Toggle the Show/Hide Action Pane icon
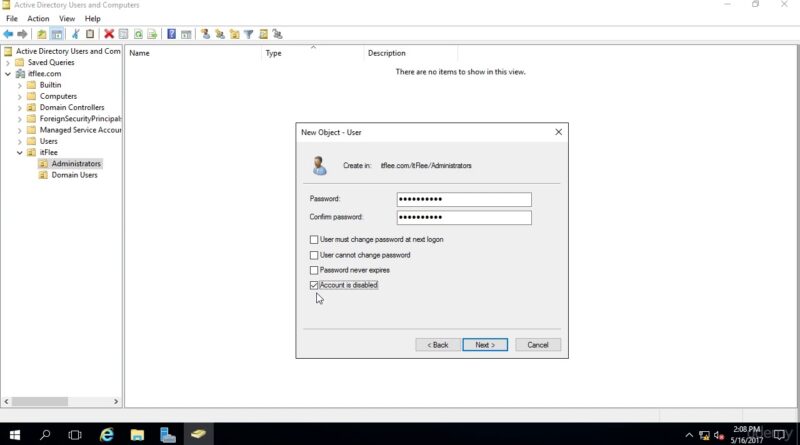 tap(186, 34)
